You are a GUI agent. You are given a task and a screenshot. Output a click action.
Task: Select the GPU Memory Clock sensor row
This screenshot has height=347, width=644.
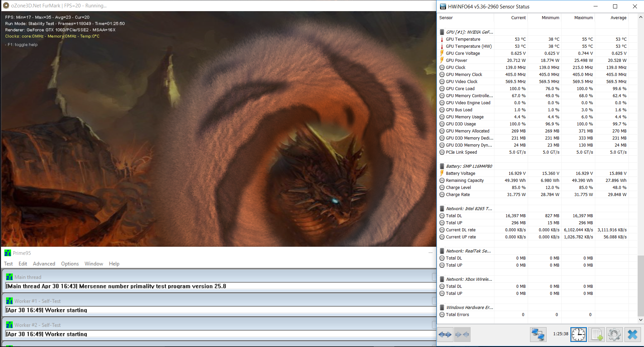point(537,75)
